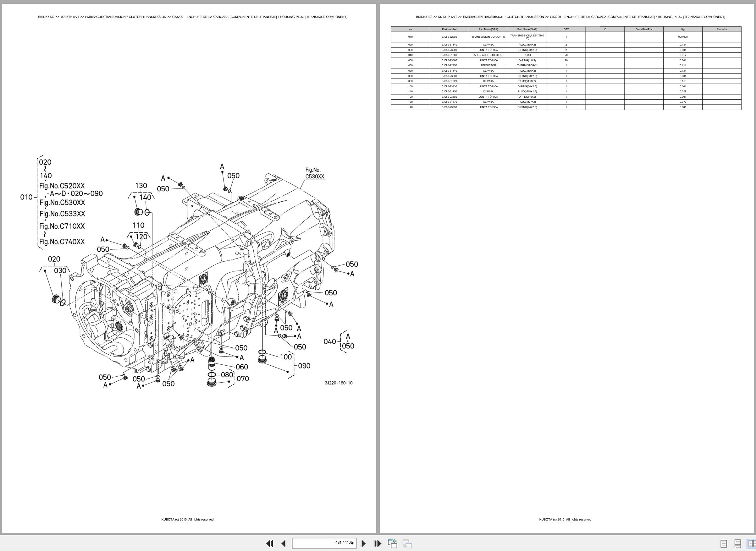Select part number 3J080-31370
This screenshot has width=756, height=551.
pos(449,102)
